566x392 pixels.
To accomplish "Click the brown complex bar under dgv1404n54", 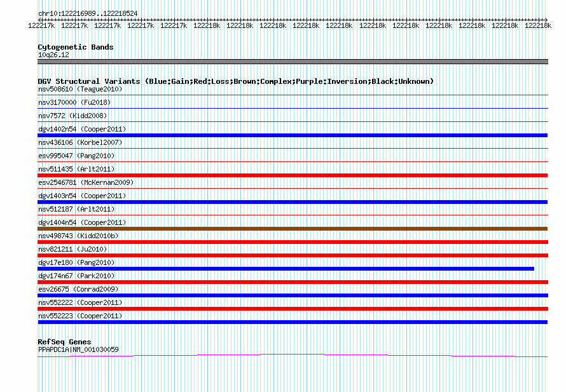I will click(x=293, y=229).
